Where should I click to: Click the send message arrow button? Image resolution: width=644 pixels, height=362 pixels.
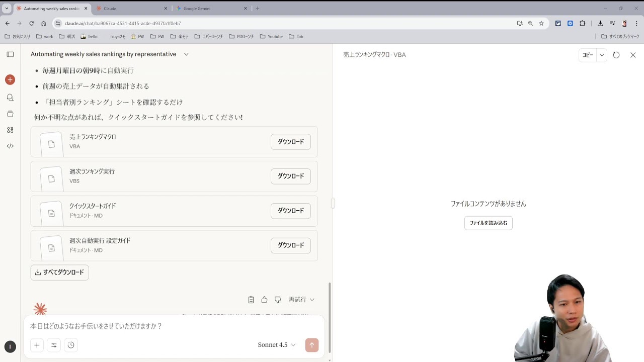click(311, 345)
